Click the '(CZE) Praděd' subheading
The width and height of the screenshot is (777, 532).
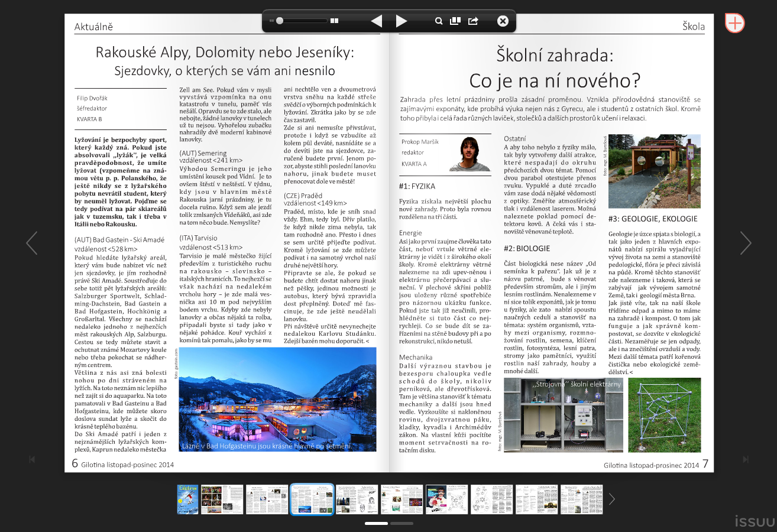tap(305, 195)
